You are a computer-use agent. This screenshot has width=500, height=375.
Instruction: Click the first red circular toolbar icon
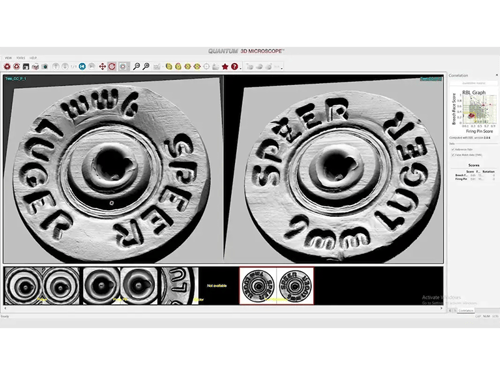tap(7, 67)
